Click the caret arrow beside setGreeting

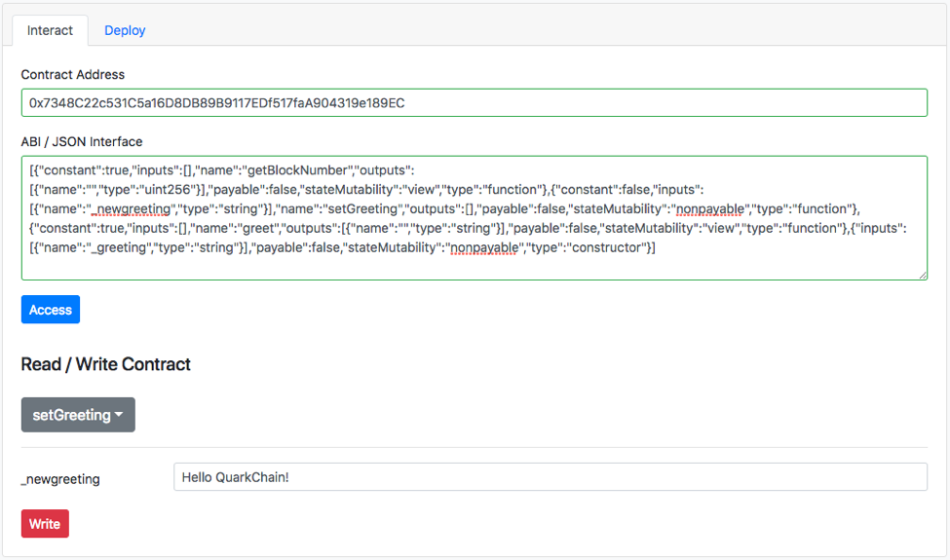click(x=119, y=415)
